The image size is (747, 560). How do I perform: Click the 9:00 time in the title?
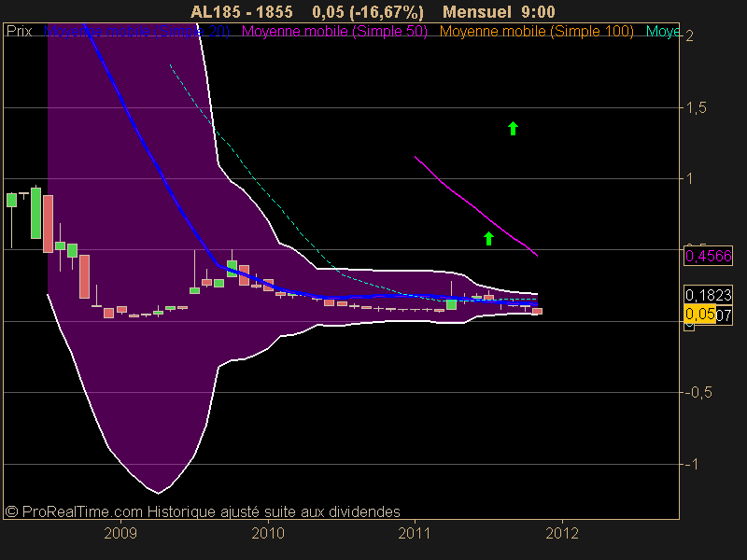coord(539,12)
